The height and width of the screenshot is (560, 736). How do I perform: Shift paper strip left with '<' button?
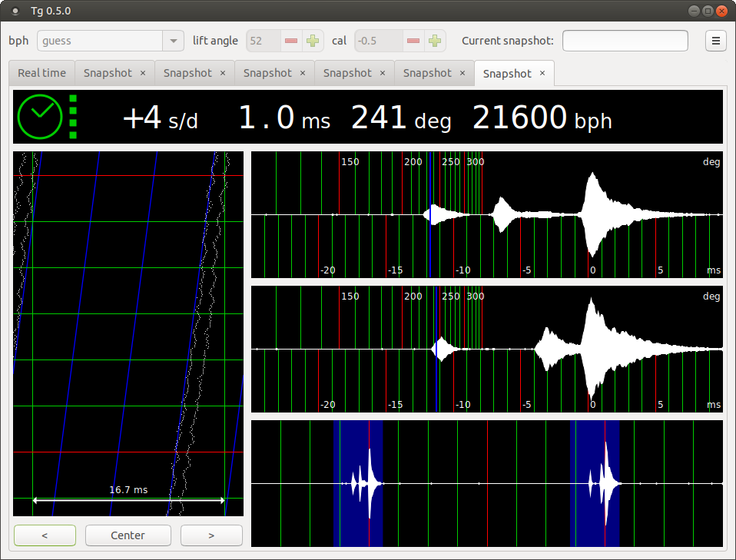(x=45, y=535)
